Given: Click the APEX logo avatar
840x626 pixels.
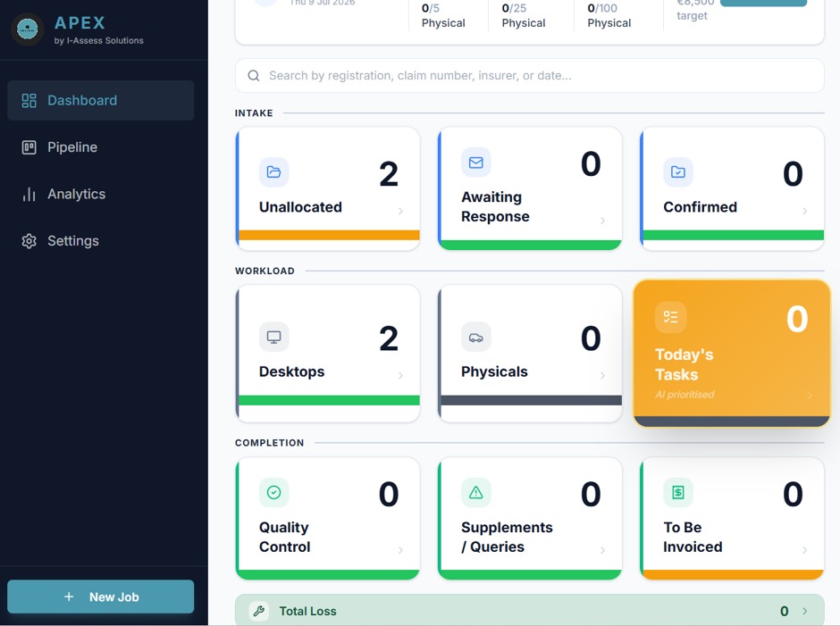Looking at the screenshot, I should tap(28, 29).
